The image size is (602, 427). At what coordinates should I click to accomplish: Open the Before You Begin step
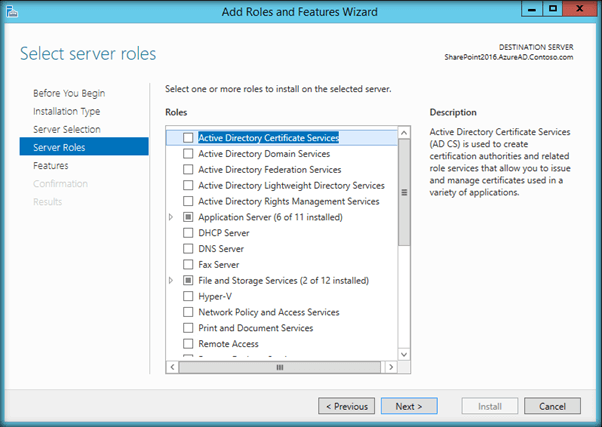click(x=69, y=93)
